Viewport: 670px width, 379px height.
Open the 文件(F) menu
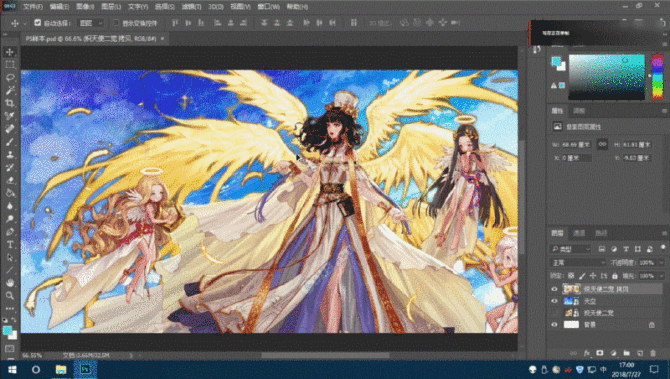pyautogui.click(x=33, y=7)
